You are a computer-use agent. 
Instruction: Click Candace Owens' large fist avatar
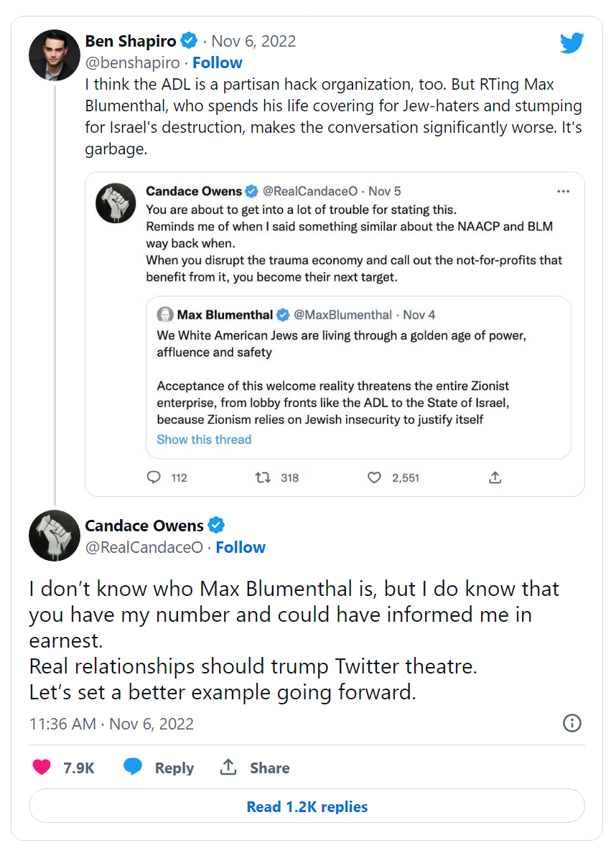point(54,536)
